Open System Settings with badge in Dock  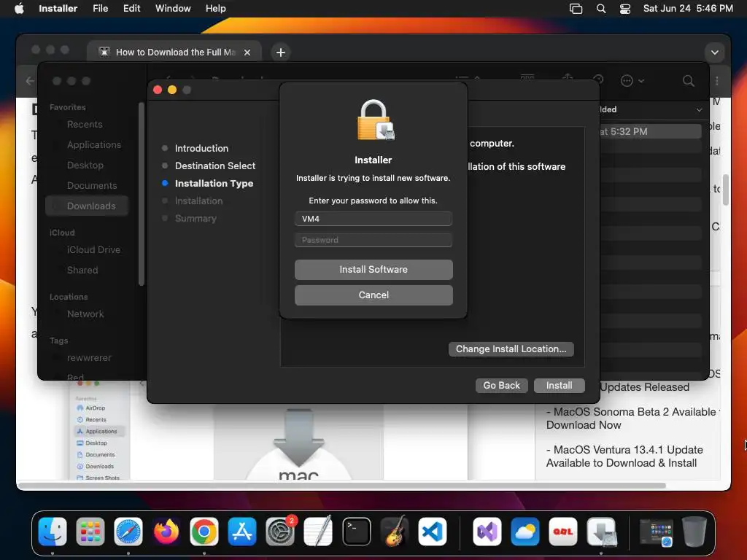pos(280,531)
